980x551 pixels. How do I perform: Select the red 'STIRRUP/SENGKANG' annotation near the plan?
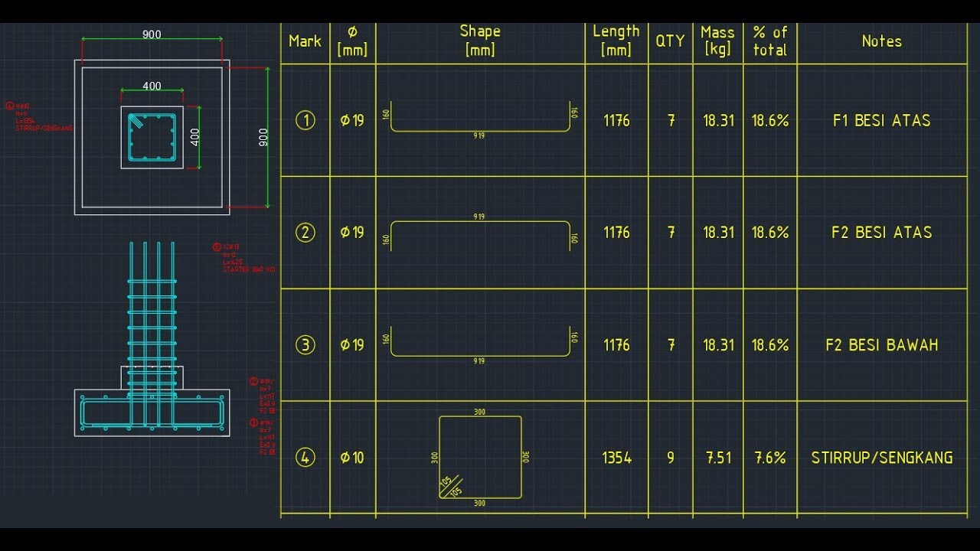pos(44,129)
